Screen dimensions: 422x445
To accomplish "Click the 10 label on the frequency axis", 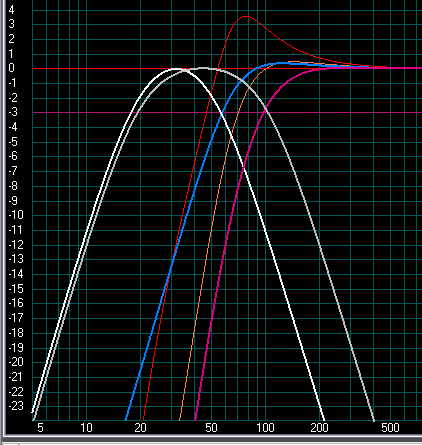I will pyautogui.click(x=86, y=428).
